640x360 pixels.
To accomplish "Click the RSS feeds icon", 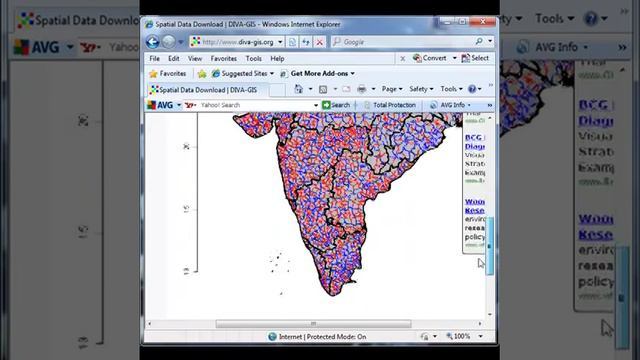I will click(x=323, y=89).
